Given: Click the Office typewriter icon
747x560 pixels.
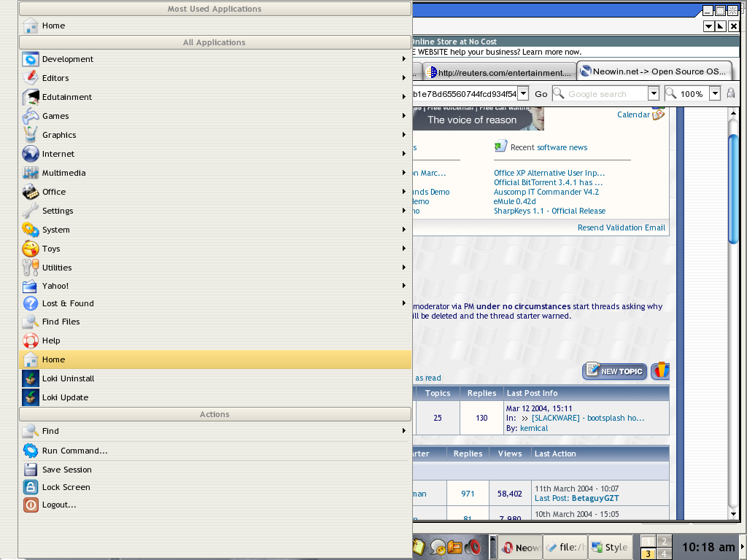Looking at the screenshot, I should click(x=31, y=192).
